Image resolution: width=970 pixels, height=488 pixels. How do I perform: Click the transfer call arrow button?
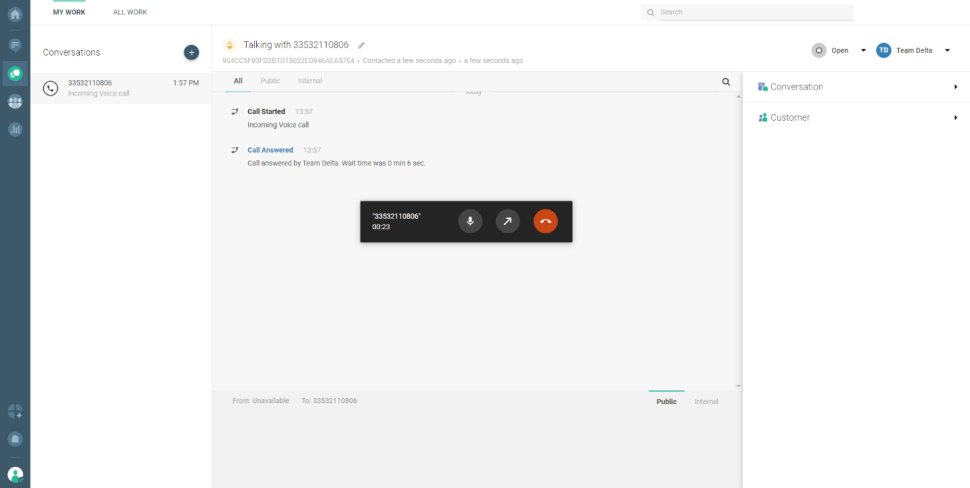point(508,221)
